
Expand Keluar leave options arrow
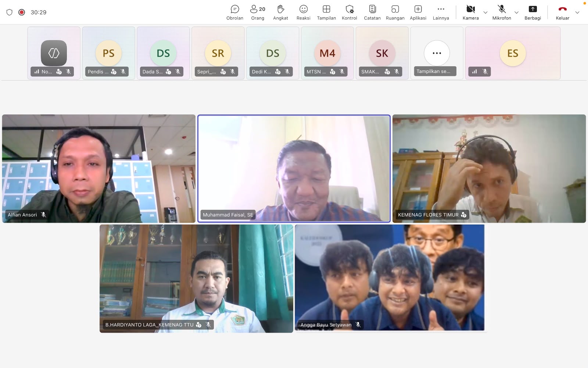577,13
